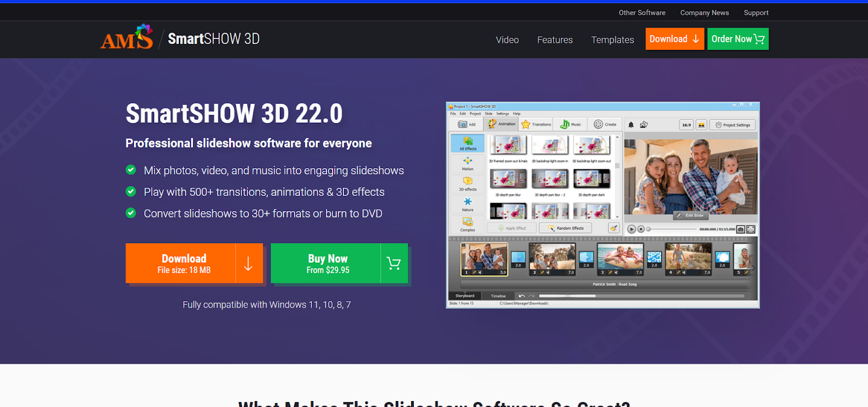Switch to the Transitions tab
This screenshot has width=868, height=407.
pyautogui.click(x=536, y=124)
